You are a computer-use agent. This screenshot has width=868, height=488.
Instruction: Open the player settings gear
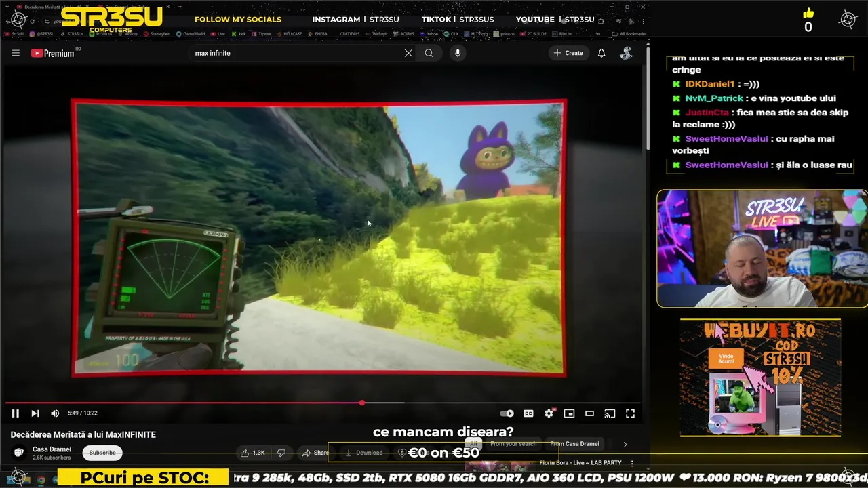pyautogui.click(x=549, y=413)
